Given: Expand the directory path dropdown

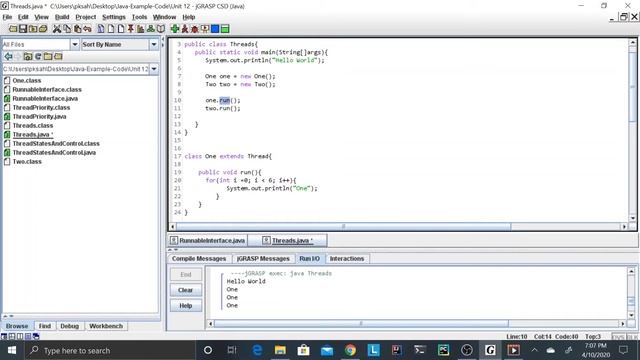Looking at the screenshot, I should point(154,69).
